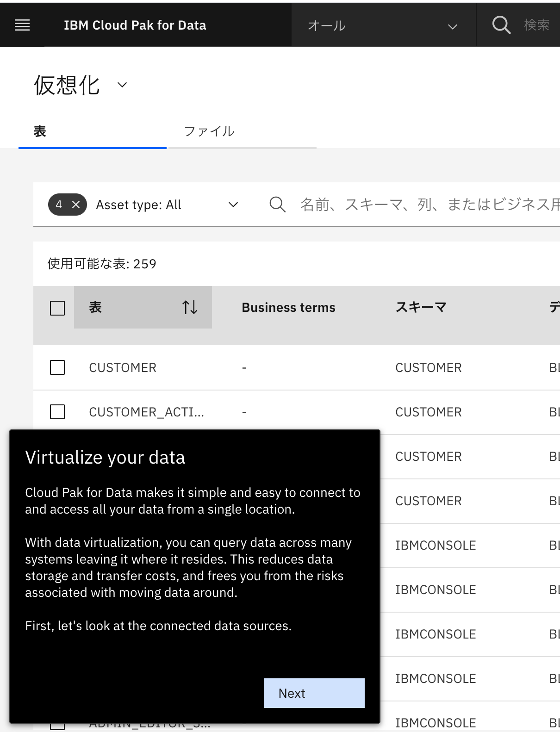This screenshot has height=732, width=560.
Task: Click the IBM Cloud Pak for Data title
Action: point(135,25)
